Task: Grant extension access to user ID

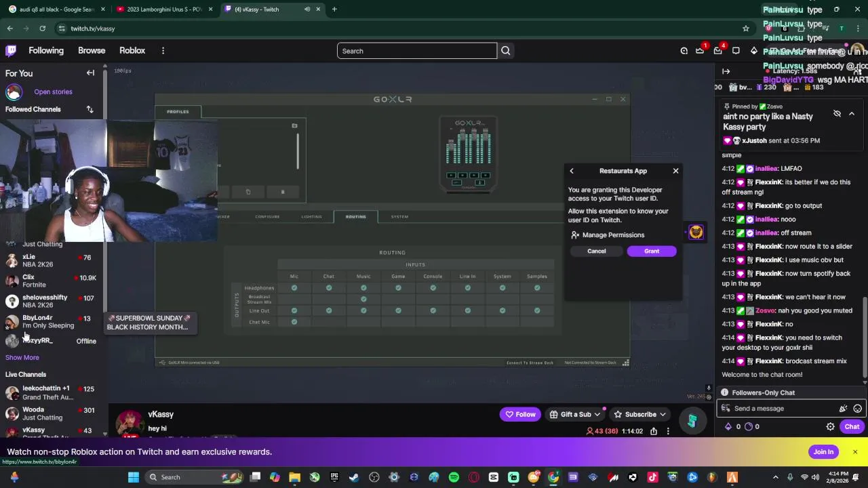Action: (652, 251)
